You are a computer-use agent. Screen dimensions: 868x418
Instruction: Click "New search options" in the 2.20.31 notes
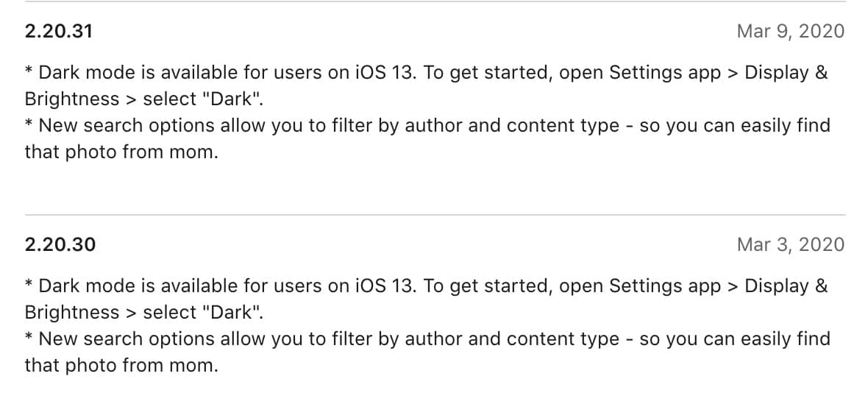click(127, 127)
